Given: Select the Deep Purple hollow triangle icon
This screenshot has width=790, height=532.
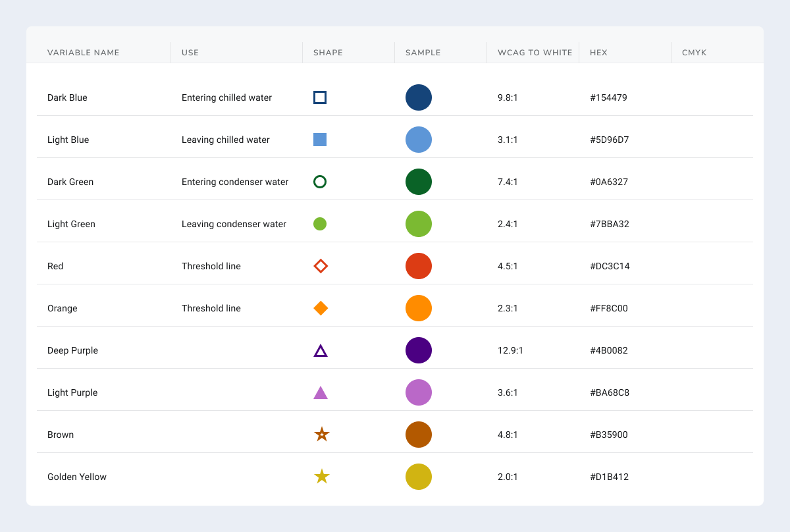Looking at the screenshot, I should point(321,351).
